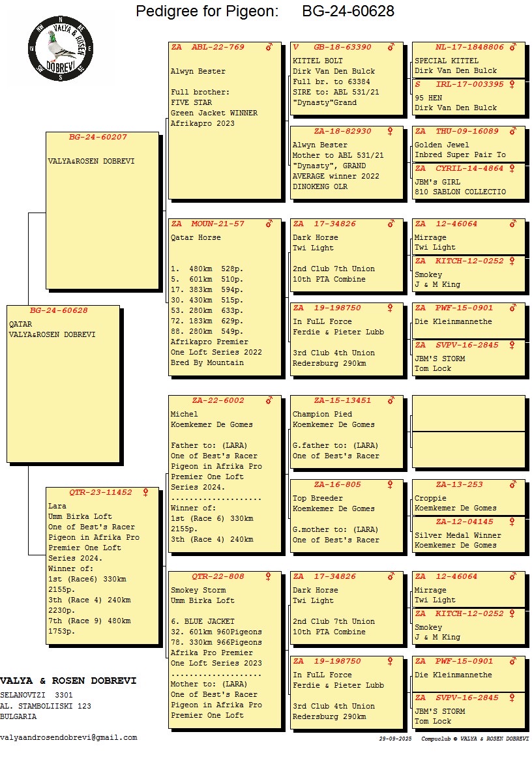
Task: Click the "Pedigree for Pigeon" page title
Action: [207, 12]
